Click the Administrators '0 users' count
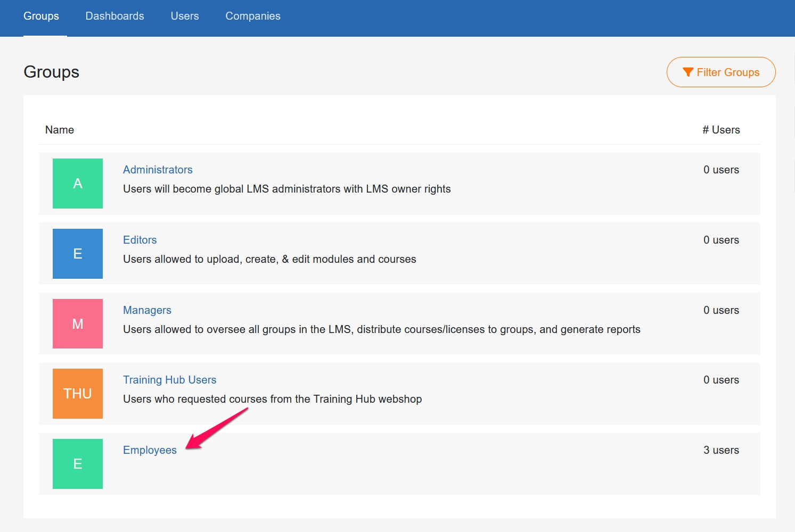The image size is (795, 532). [x=721, y=170]
